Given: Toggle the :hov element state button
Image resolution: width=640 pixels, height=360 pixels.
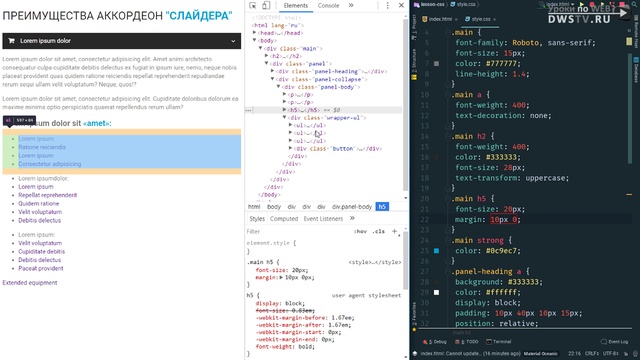Looking at the screenshot, I should 361,231.
